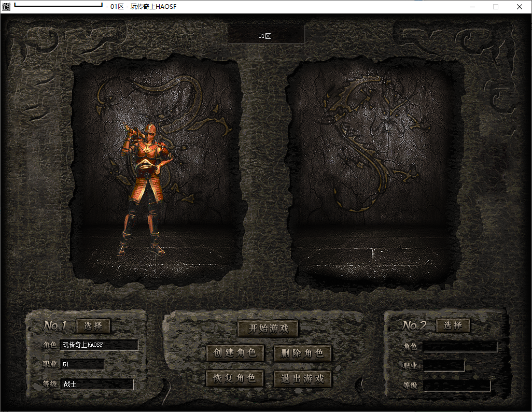
Task: Click the 恢复角色 restore character button
Action: (234, 378)
